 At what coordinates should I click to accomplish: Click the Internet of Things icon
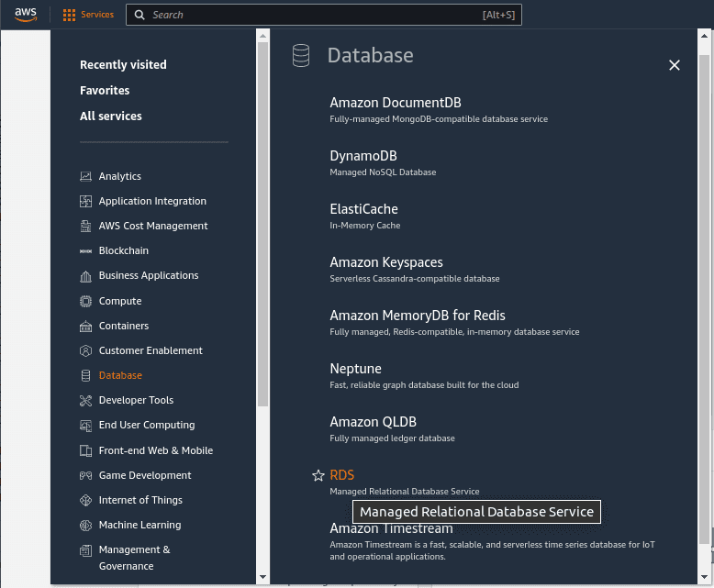click(x=85, y=500)
